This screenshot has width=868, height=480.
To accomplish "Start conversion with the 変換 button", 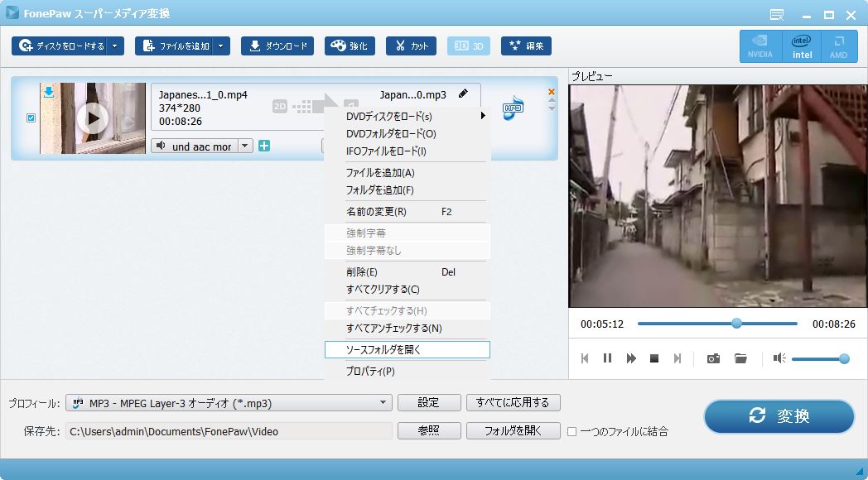I will click(x=779, y=415).
